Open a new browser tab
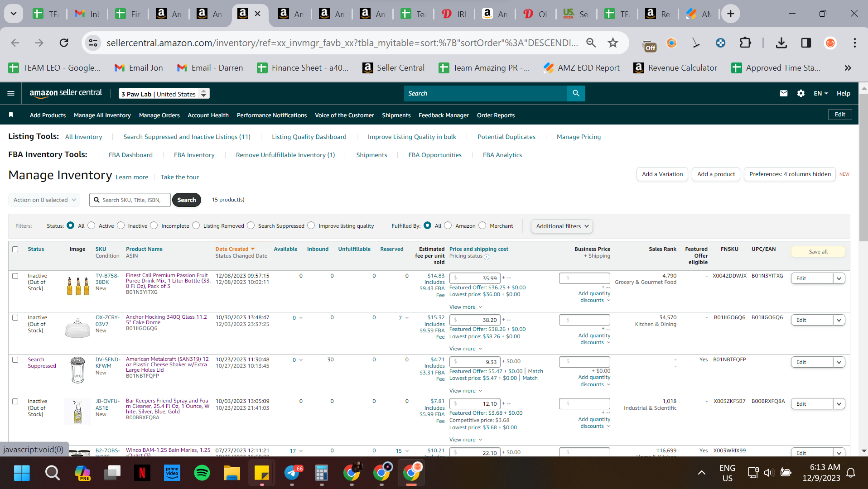 pos(730,14)
